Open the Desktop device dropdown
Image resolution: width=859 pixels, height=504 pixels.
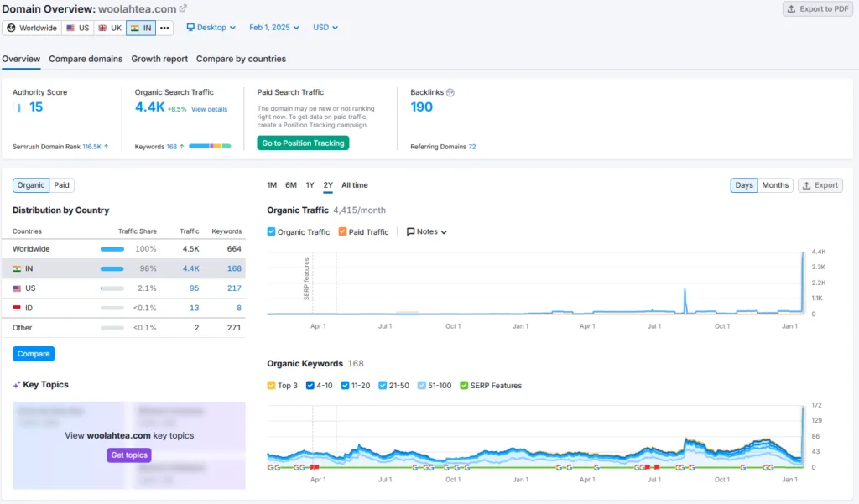(x=211, y=28)
